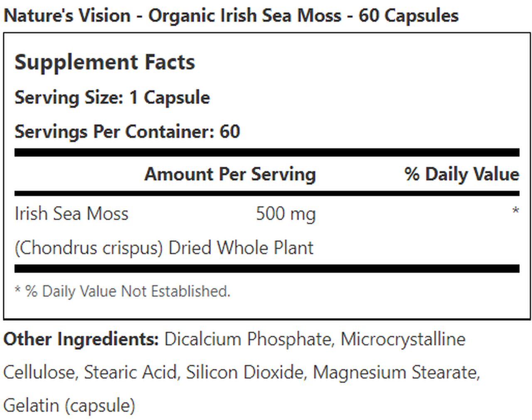Viewport: 532px width, 420px height.
Task: Click the asterisk in the Daily Value column
Action: click(515, 211)
